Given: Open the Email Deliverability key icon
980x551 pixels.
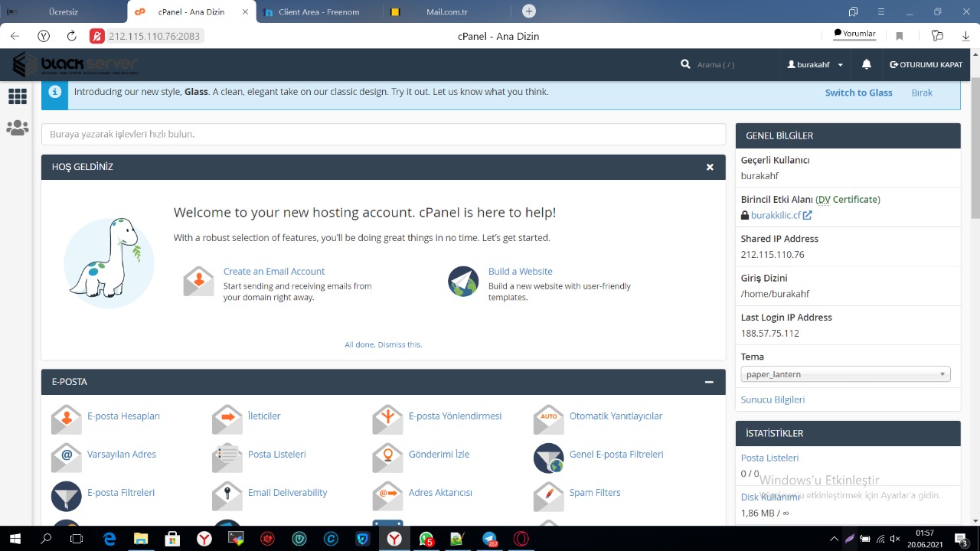Looking at the screenshot, I should (x=227, y=496).
